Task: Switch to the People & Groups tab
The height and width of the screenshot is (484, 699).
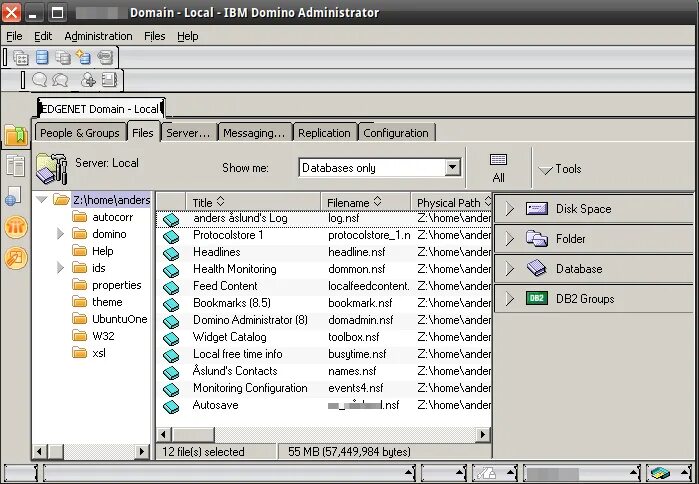Action: tap(80, 133)
